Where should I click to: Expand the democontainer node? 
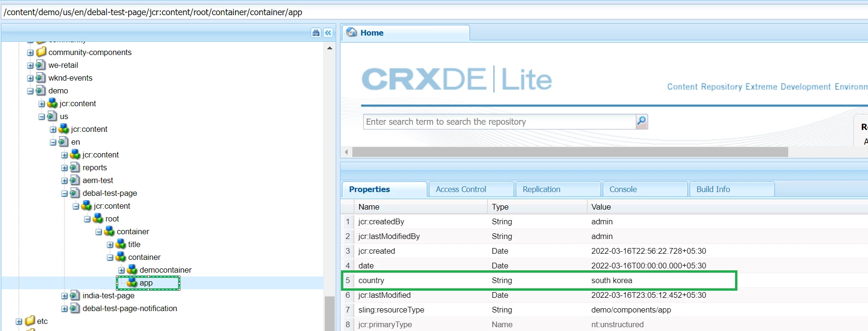[x=122, y=270]
